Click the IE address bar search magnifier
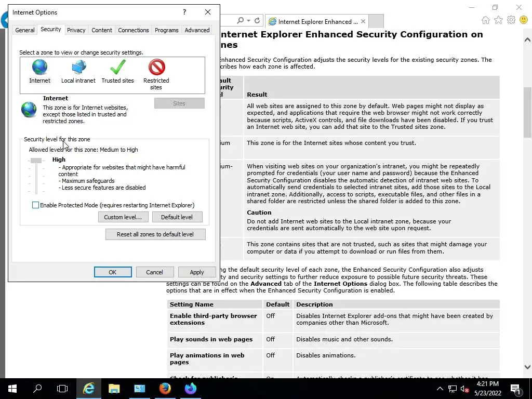Image resolution: width=532 pixels, height=399 pixels. pos(240,21)
